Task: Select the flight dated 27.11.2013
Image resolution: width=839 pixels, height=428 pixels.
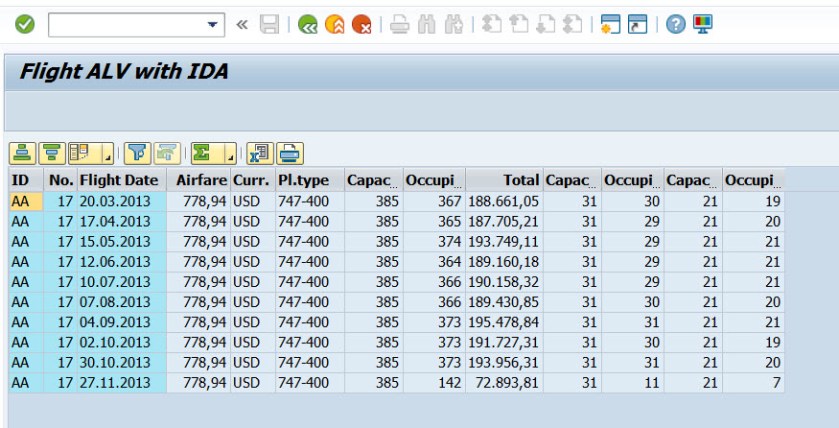Action: pyautogui.click(x=115, y=383)
